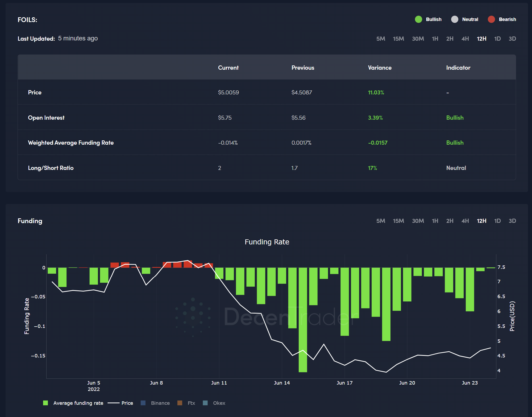Click the grey Neutral legend circle
532x417 pixels.
[x=455, y=19]
